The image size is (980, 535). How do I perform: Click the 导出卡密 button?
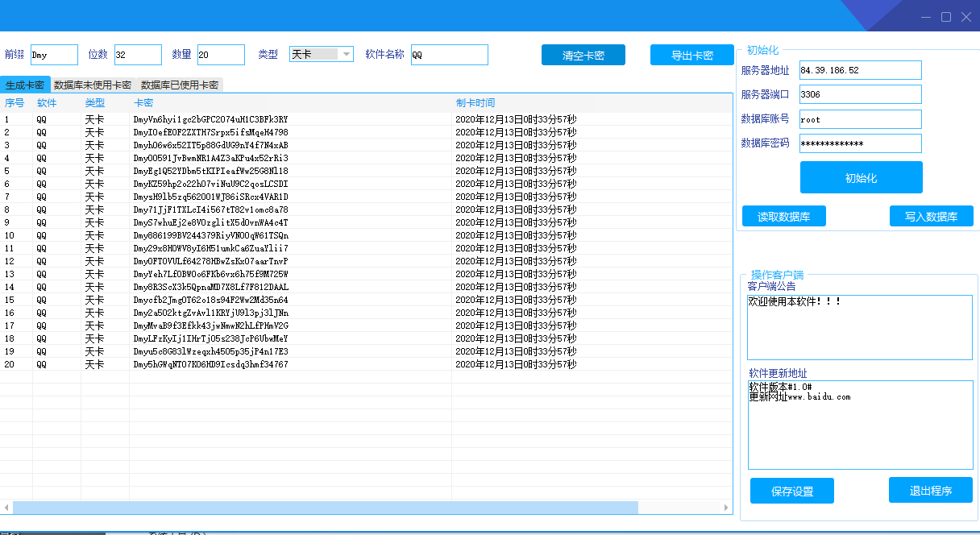coord(691,55)
